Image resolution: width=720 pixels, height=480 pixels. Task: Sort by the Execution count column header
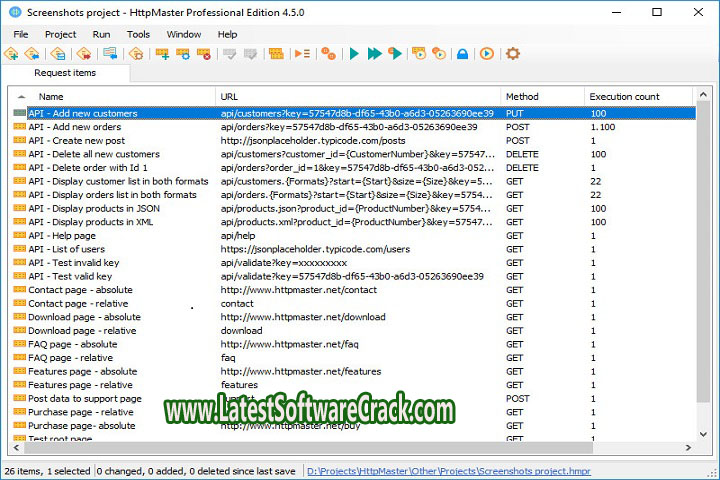click(639, 96)
